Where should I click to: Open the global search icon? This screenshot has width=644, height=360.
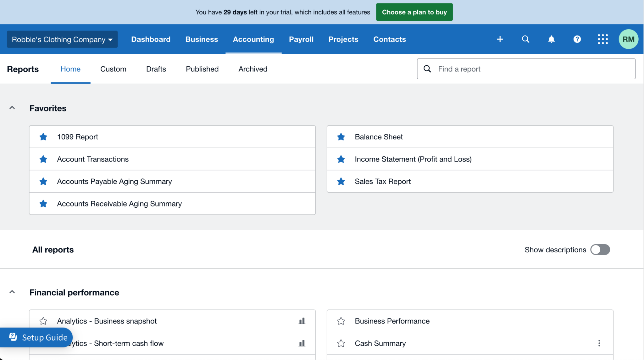(x=525, y=39)
